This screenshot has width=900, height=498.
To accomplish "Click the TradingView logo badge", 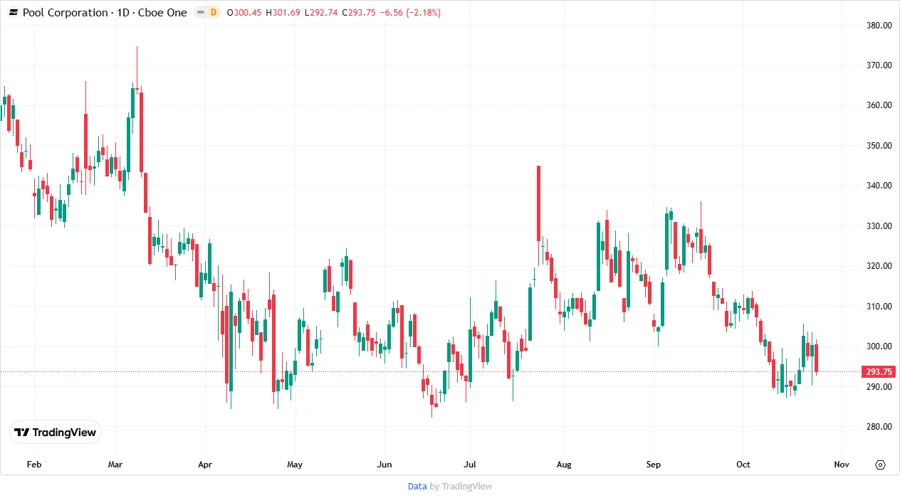I will [x=55, y=433].
